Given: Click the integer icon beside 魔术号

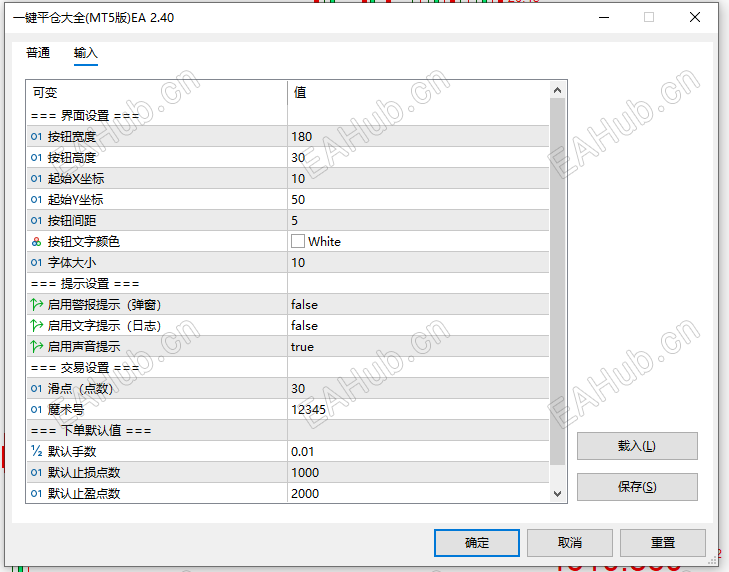Looking at the screenshot, I should tap(36, 410).
